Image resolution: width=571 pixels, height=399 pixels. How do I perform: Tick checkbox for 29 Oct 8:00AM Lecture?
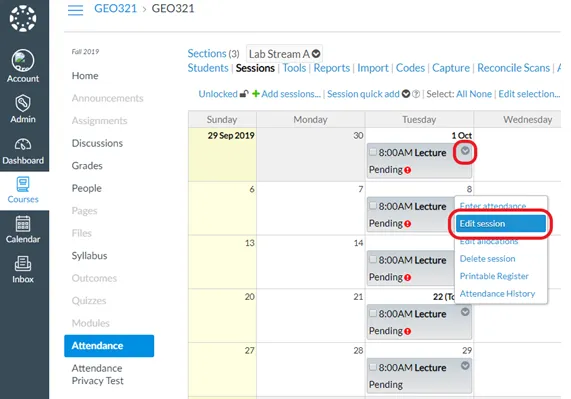[373, 367]
